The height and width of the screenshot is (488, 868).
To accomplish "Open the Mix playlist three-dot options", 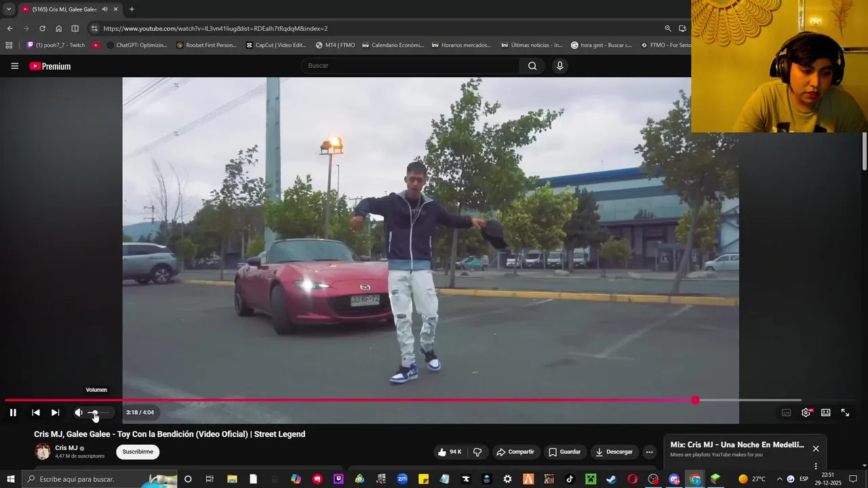I will (x=816, y=466).
